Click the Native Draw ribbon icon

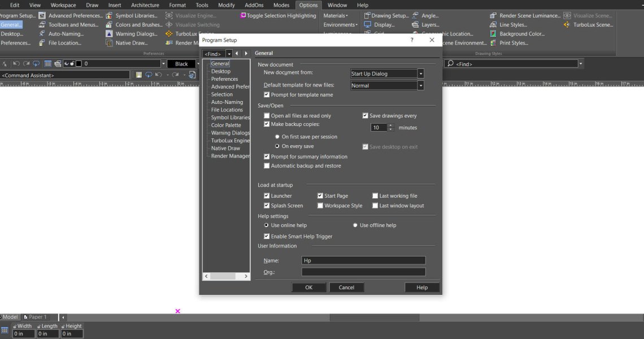coord(109,43)
